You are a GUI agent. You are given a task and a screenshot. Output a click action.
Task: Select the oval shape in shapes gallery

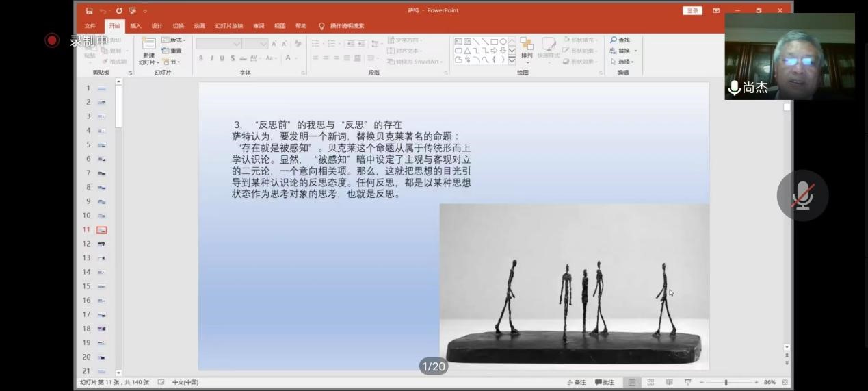(503, 42)
